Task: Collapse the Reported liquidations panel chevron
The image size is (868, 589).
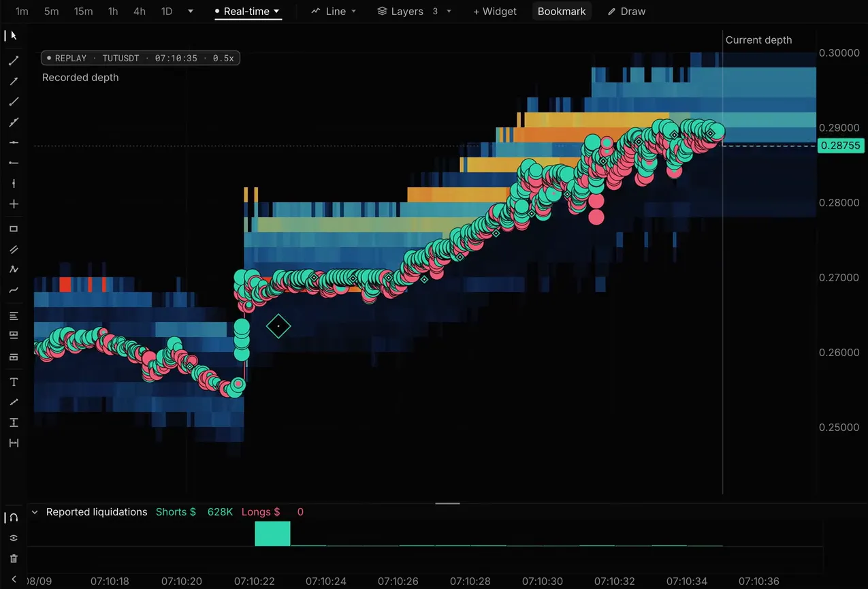Action: pos(35,512)
